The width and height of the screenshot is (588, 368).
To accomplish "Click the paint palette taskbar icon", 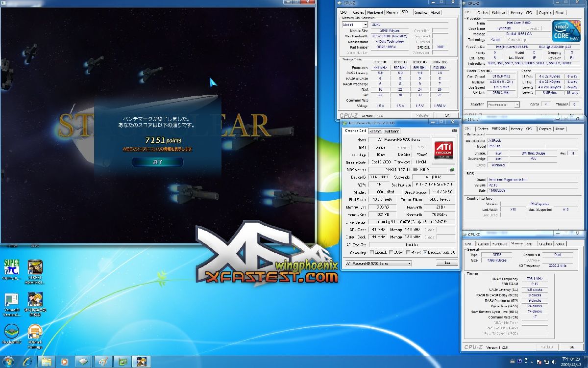I will (103, 361).
